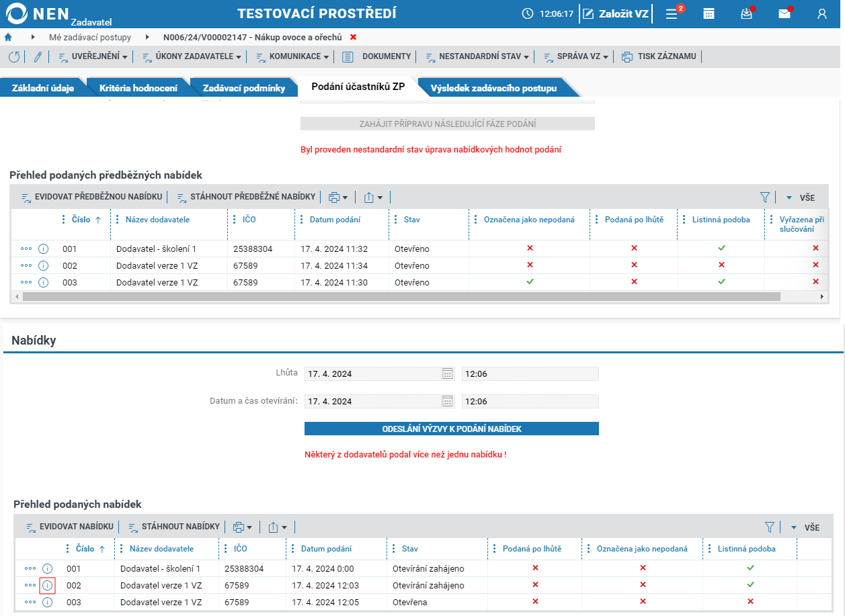Click info icon for preliminary offer 001

pos(44,249)
